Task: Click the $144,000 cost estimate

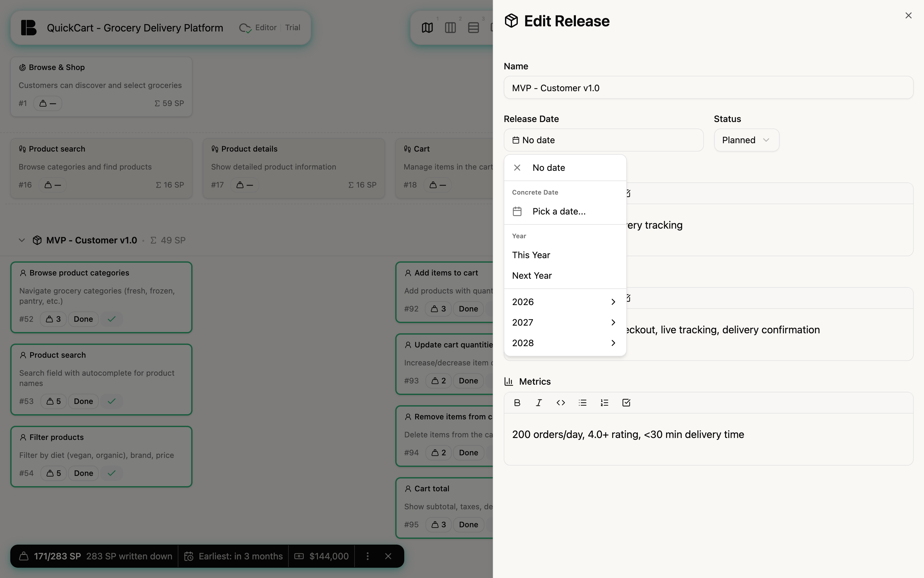Action: pyautogui.click(x=321, y=556)
